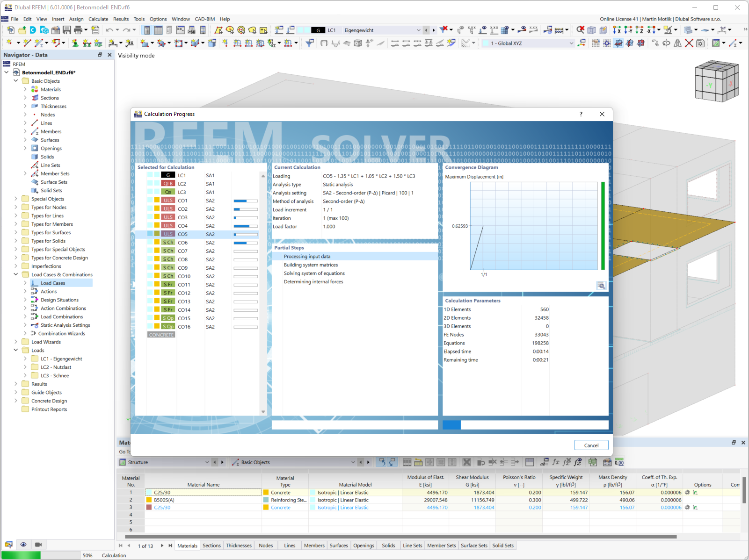This screenshot has height=560, width=749.
Task: Click the yellow color swatch for material B500S(A)
Action: (148, 500)
